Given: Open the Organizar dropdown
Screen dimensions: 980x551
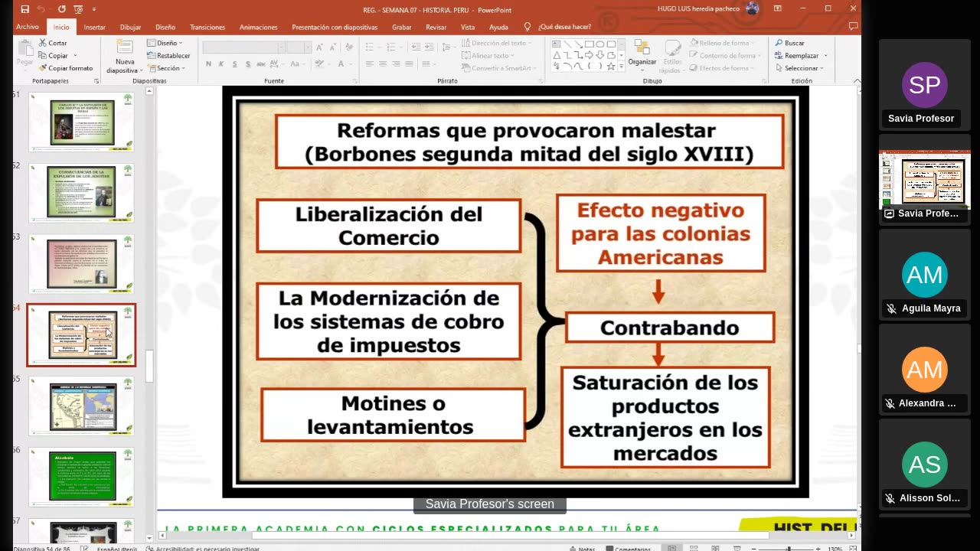Looking at the screenshot, I should pos(642,55).
